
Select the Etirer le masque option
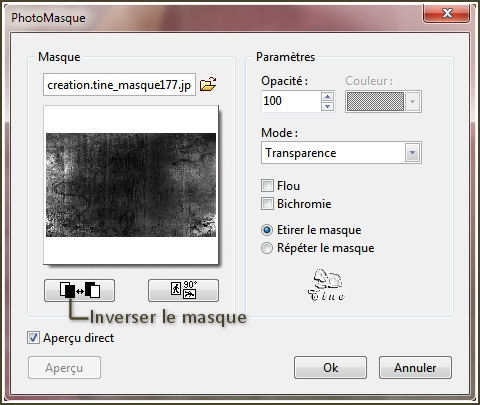click(x=267, y=230)
